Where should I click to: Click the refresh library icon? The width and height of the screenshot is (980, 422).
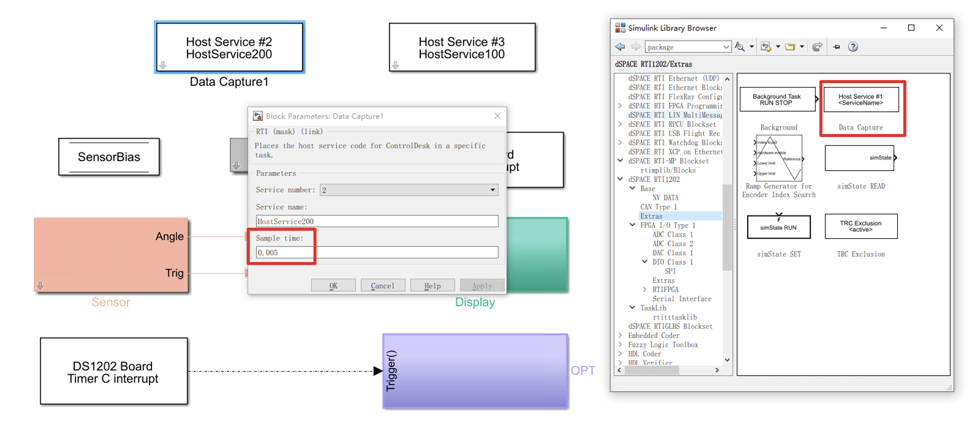coord(817,47)
